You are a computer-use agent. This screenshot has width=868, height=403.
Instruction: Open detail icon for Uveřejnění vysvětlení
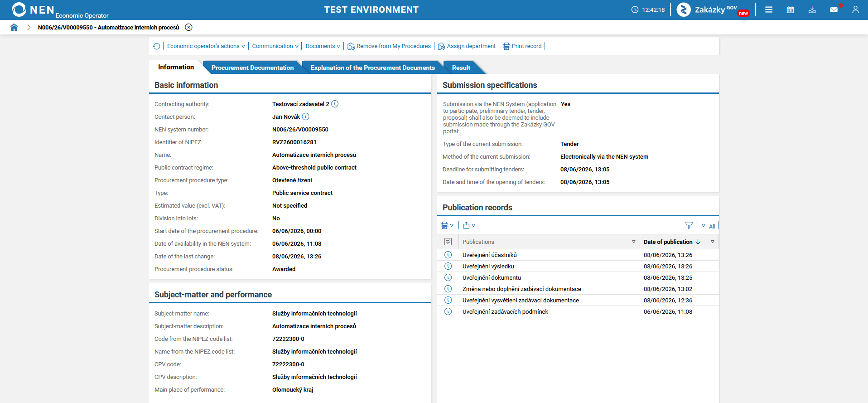[x=448, y=300]
